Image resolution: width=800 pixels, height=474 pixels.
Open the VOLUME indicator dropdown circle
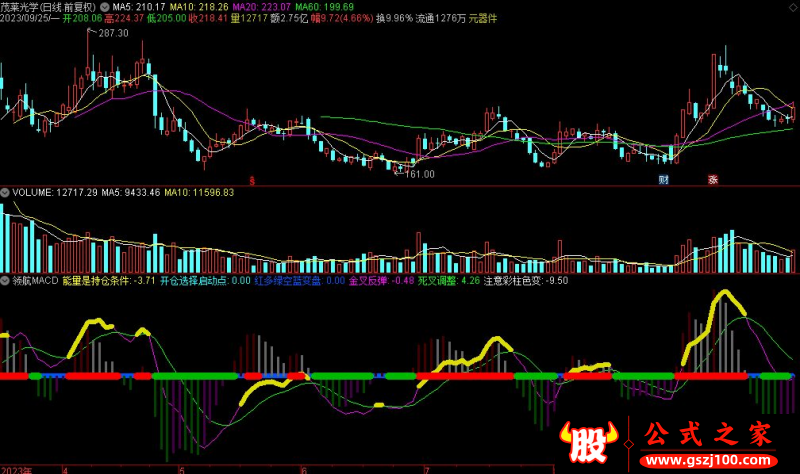click(5, 193)
